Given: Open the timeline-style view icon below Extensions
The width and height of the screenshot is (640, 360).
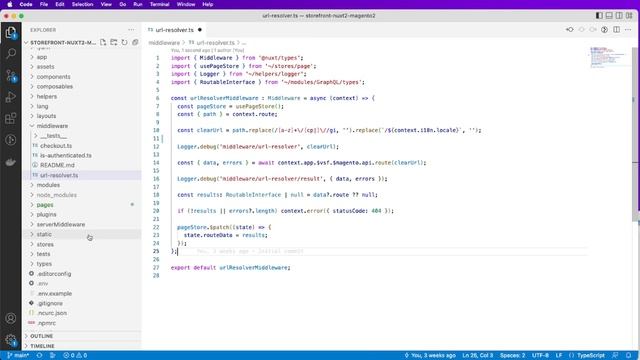Looking at the screenshot, I should pyautogui.click(x=11, y=140).
